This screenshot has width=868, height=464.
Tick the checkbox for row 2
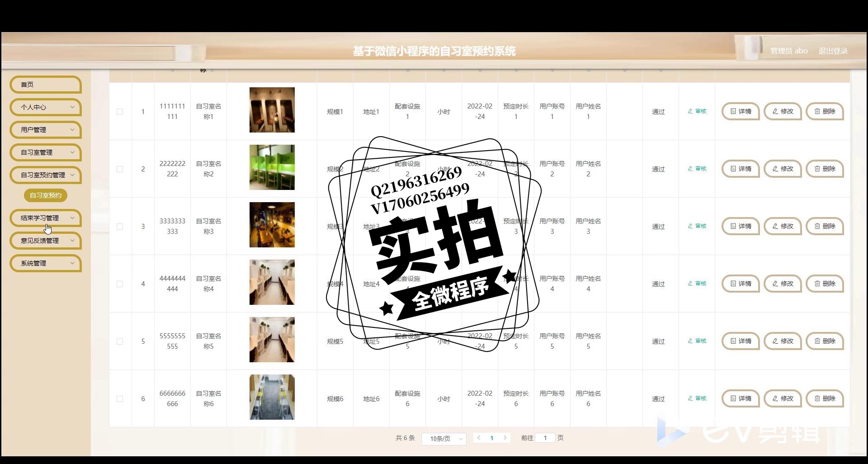pos(120,169)
